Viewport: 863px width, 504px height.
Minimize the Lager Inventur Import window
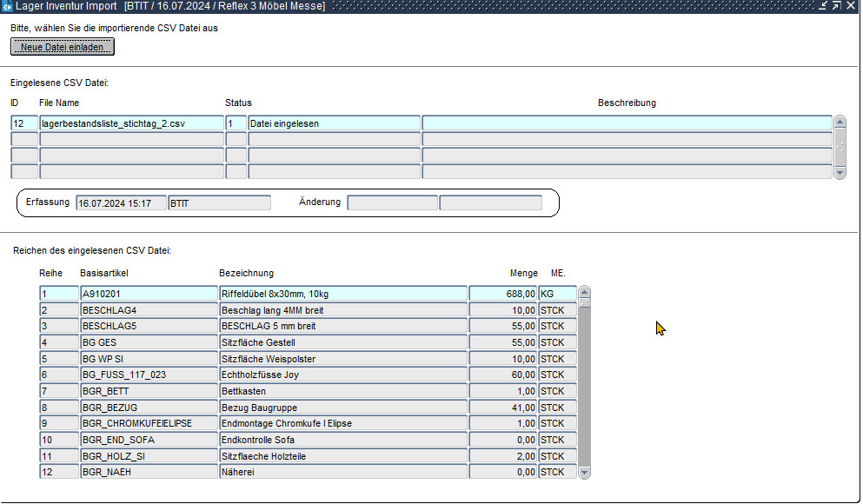pyautogui.click(x=822, y=6)
